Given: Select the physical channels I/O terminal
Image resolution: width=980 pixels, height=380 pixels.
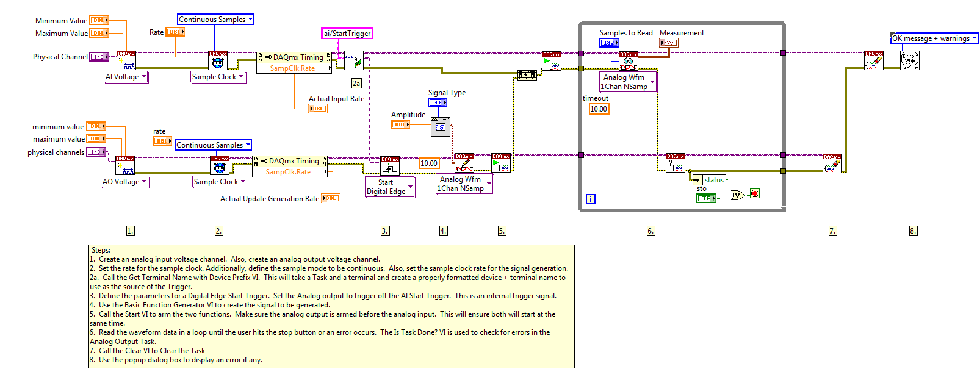Looking at the screenshot, I should click(96, 152).
